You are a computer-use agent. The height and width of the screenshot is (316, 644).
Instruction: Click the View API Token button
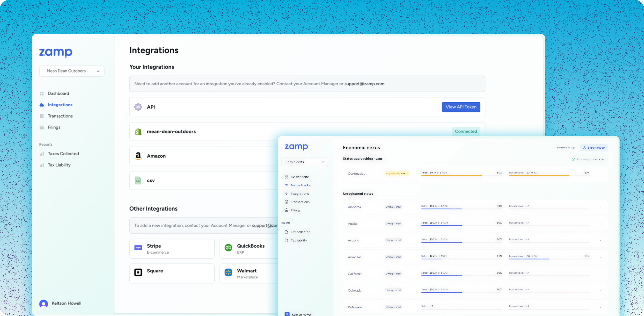tap(461, 107)
